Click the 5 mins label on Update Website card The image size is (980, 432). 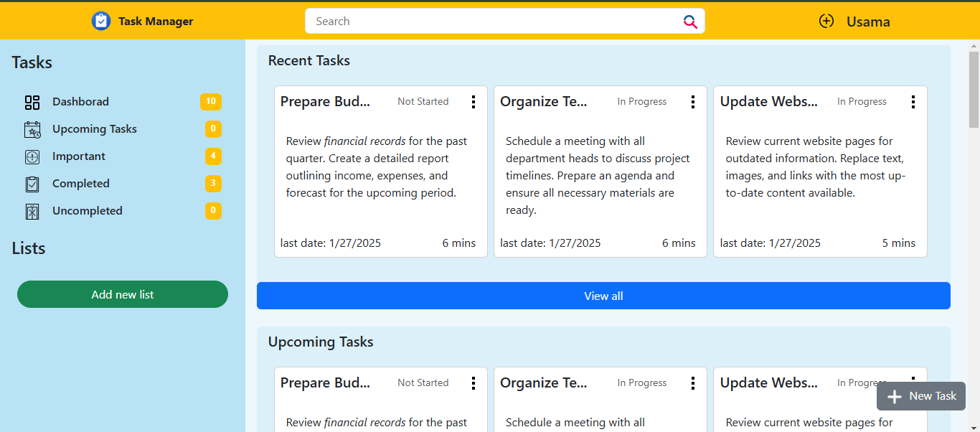[899, 243]
